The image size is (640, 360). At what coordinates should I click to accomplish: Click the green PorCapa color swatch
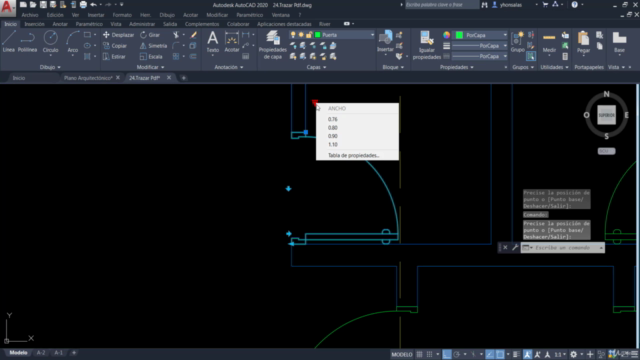459,35
